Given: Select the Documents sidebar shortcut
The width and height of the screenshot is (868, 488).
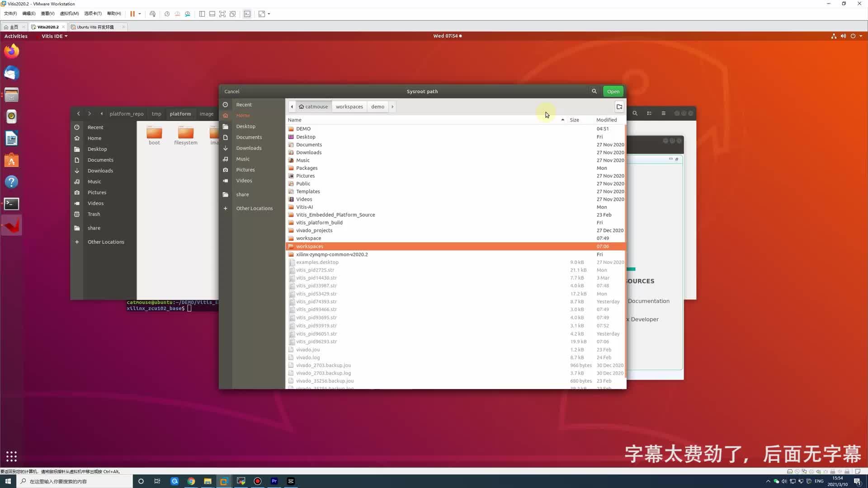Looking at the screenshot, I should point(249,136).
